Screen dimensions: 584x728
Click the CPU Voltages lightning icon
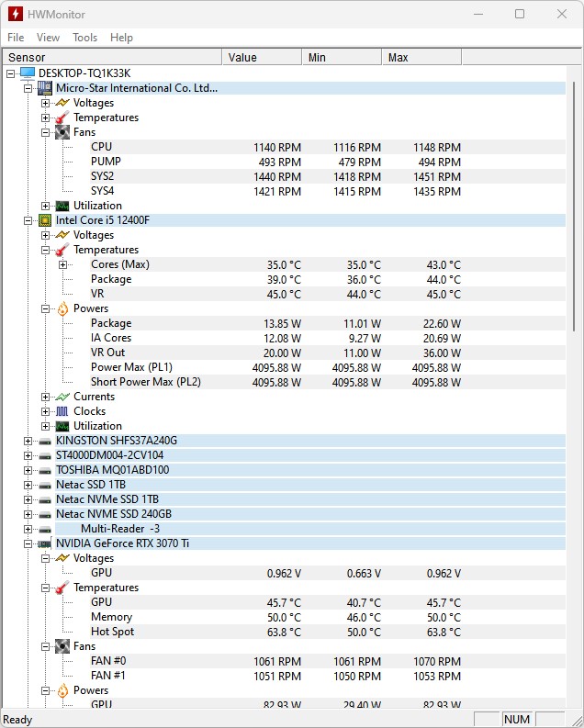pos(62,235)
